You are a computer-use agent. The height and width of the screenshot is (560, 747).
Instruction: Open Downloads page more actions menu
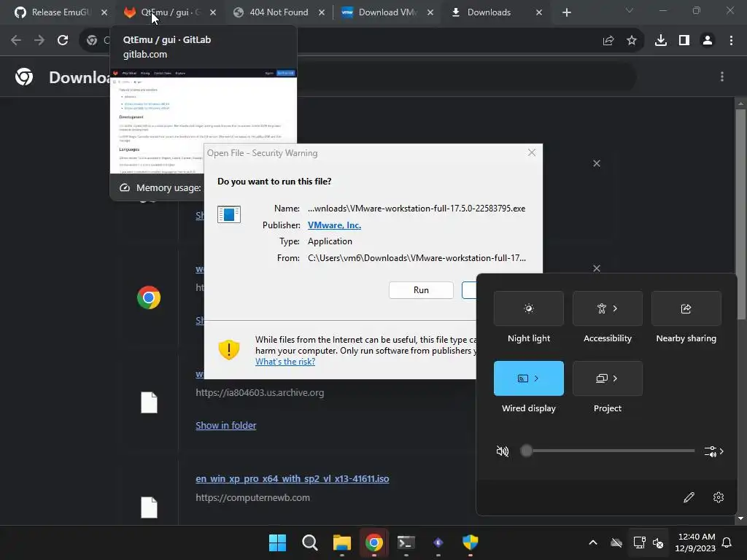722,77
